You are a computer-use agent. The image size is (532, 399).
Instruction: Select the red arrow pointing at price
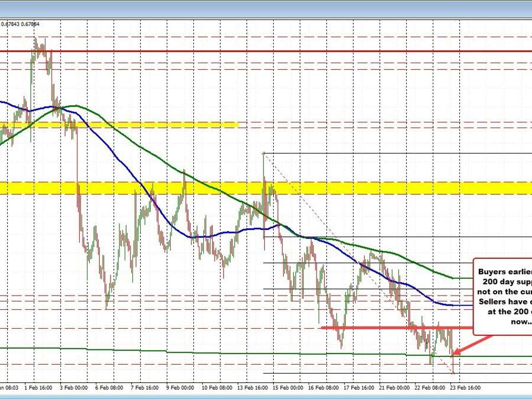473,345
